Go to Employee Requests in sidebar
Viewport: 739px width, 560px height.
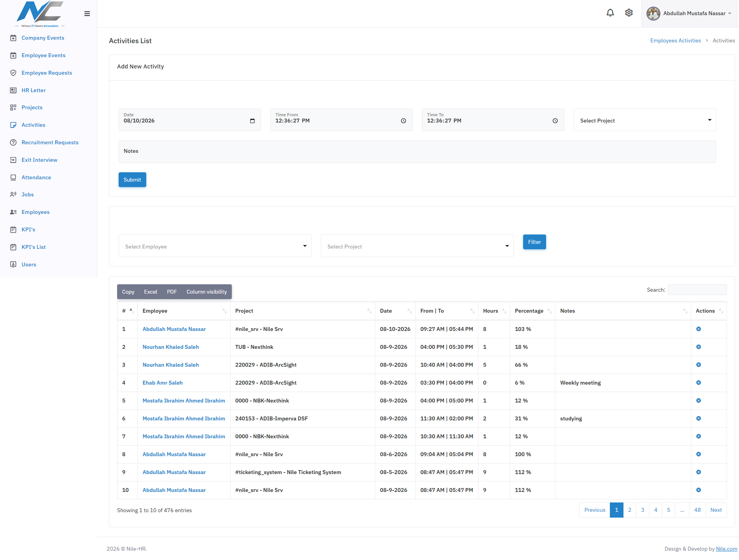tap(47, 73)
